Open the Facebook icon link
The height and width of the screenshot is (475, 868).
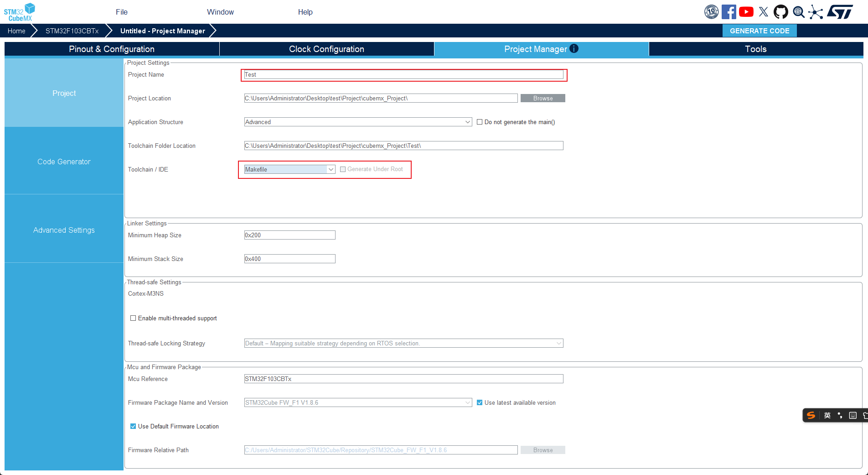728,12
